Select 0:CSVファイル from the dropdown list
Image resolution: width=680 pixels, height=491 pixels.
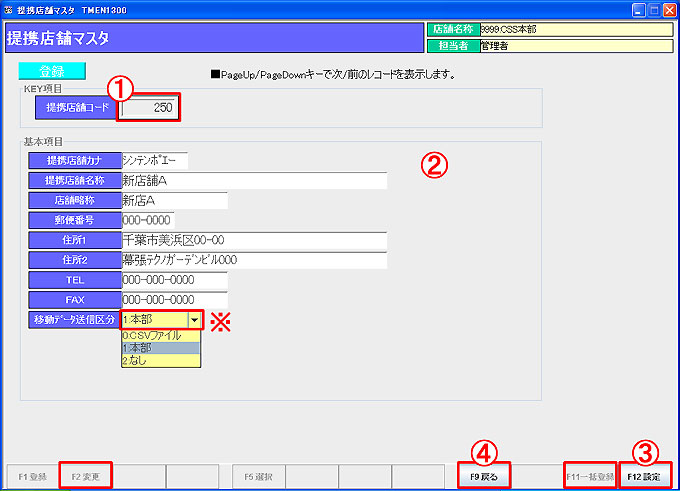(161, 335)
